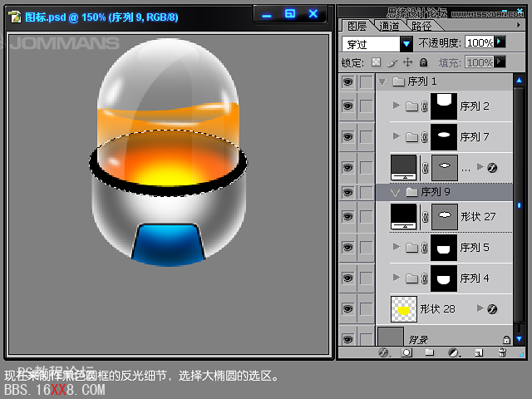Click the add layer style icon at panel bottom

(x=384, y=352)
